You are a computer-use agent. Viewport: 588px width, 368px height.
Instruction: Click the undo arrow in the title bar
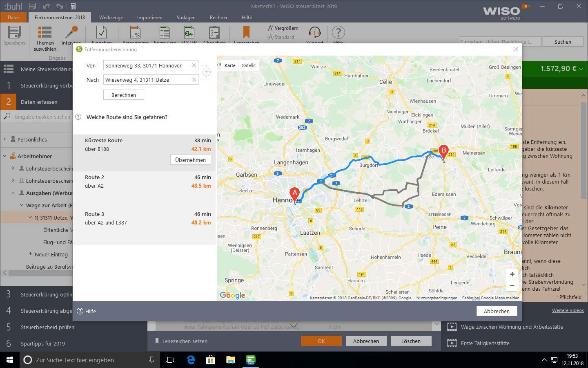46,6
